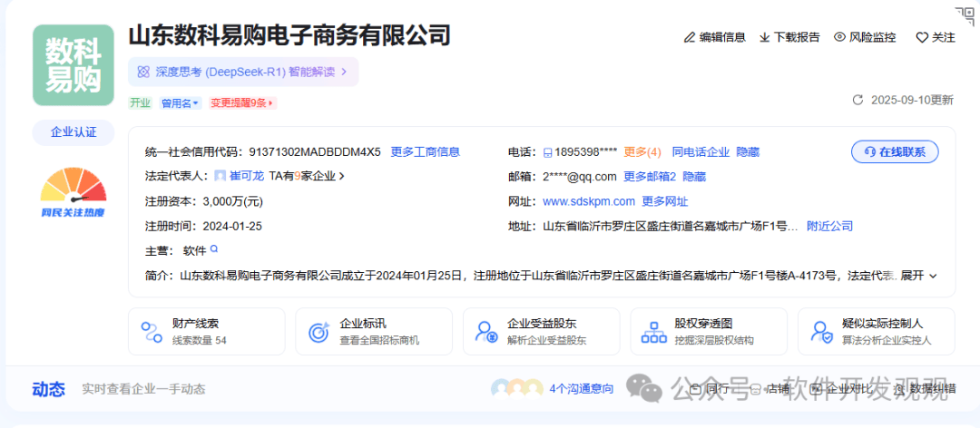Expand the 曾用名 dropdown
Viewport: 980px width, 428px height.
tap(180, 103)
